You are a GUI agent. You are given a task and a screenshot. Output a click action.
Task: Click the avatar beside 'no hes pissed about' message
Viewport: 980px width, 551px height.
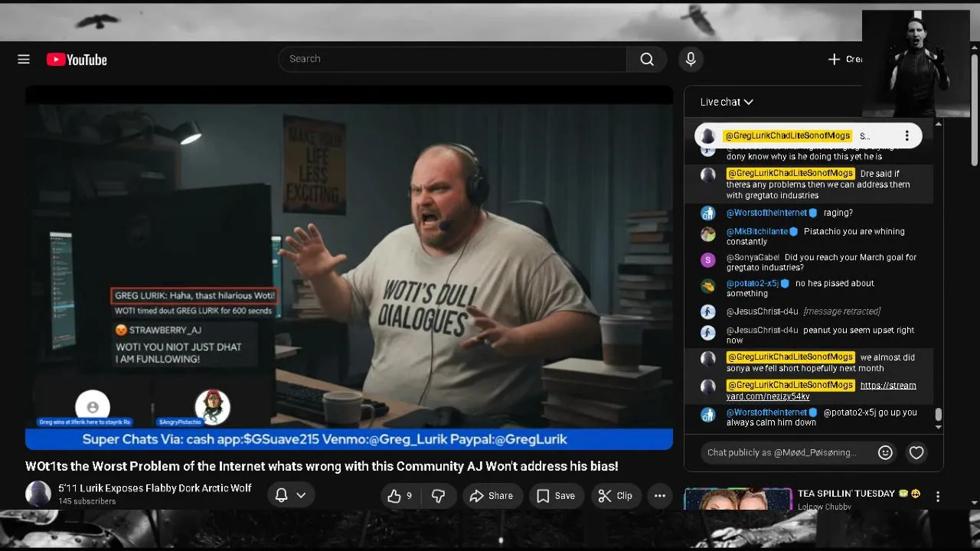coord(708,285)
